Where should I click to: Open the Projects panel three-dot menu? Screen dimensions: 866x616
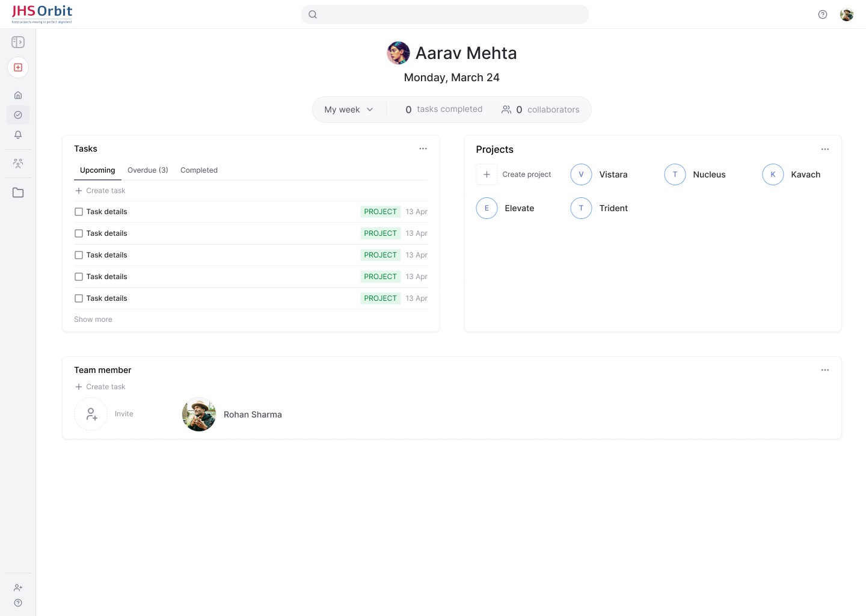point(825,149)
